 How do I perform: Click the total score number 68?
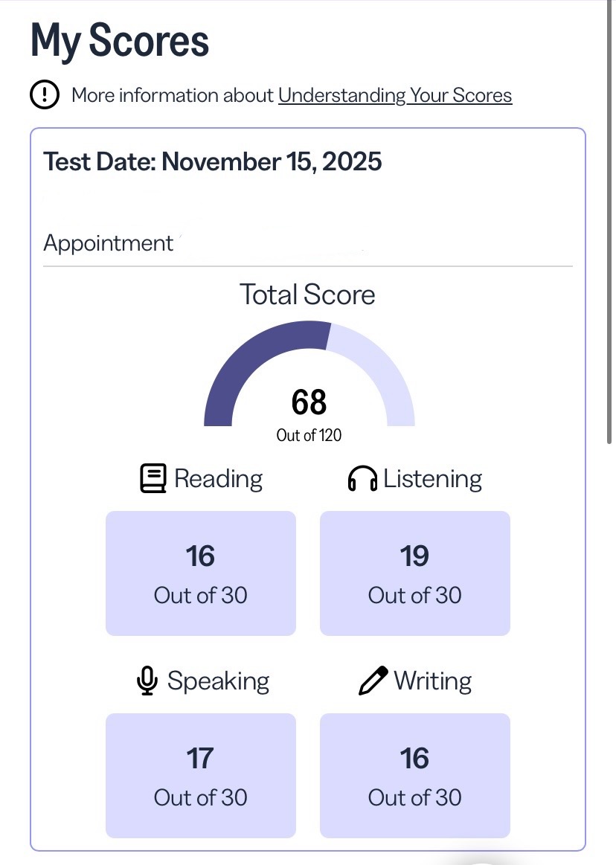pos(309,402)
